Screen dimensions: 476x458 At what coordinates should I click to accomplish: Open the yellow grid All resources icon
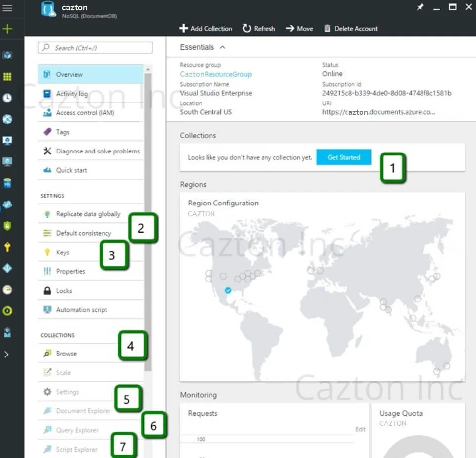pos(7,76)
